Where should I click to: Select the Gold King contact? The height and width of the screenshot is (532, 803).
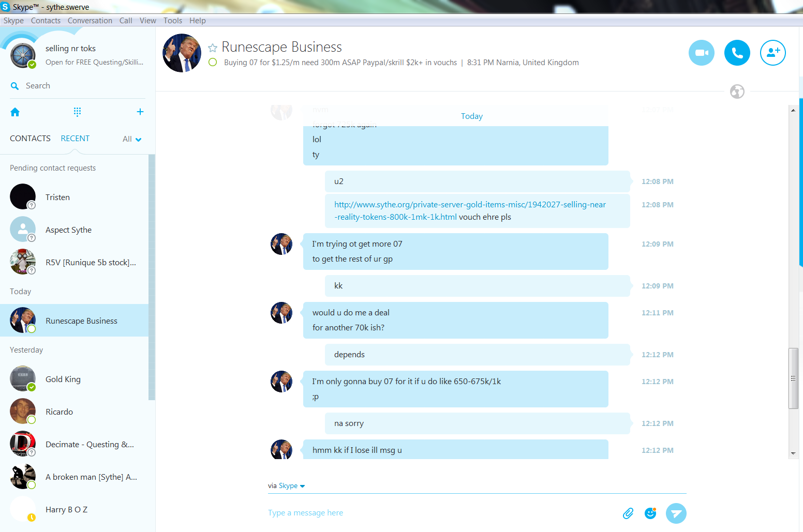coord(74,379)
